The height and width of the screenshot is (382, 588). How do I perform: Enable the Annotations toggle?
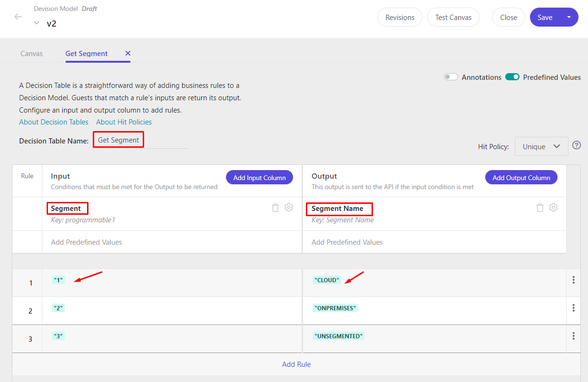pyautogui.click(x=451, y=76)
